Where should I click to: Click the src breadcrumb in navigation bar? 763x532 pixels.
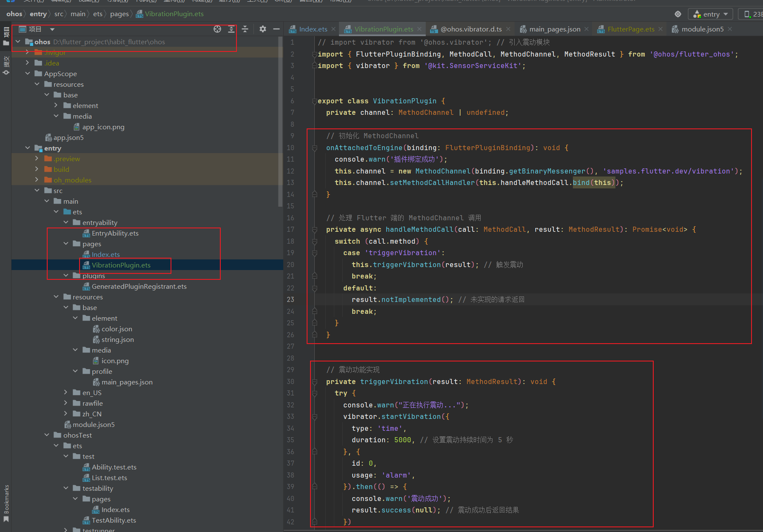[59, 14]
